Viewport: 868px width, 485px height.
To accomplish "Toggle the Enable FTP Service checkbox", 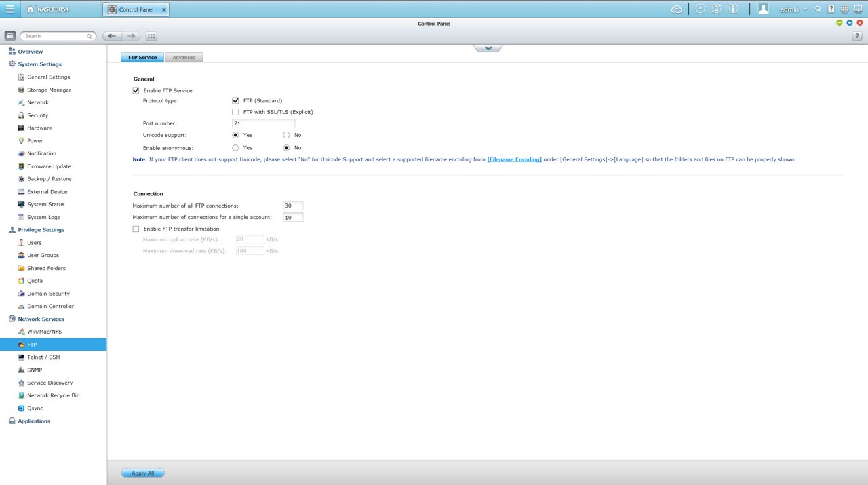I will point(136,90).
